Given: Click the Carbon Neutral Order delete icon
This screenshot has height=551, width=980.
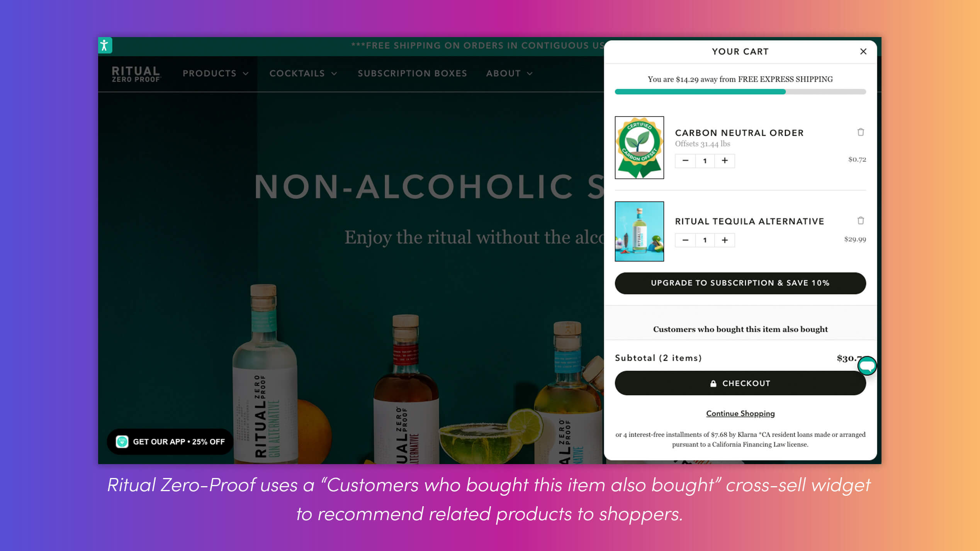Looking at the screenshot, I should tap(861, 132).
